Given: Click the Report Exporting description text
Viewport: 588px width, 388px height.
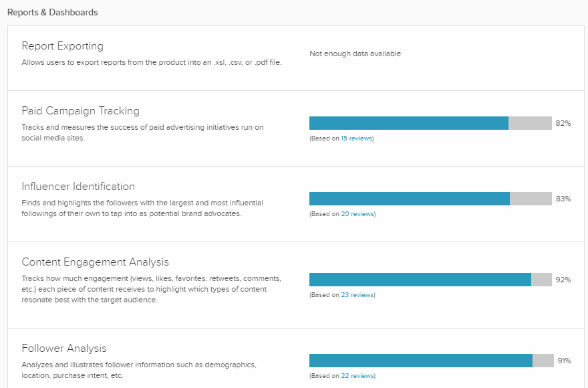Looking at the screenshot, I should coord(152,63).
